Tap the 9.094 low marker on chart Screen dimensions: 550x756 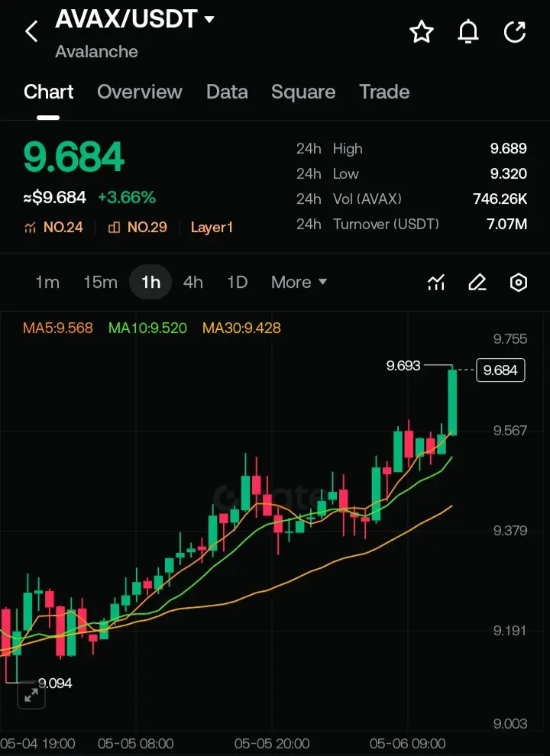pyautogui.click(x=55, y=683)
